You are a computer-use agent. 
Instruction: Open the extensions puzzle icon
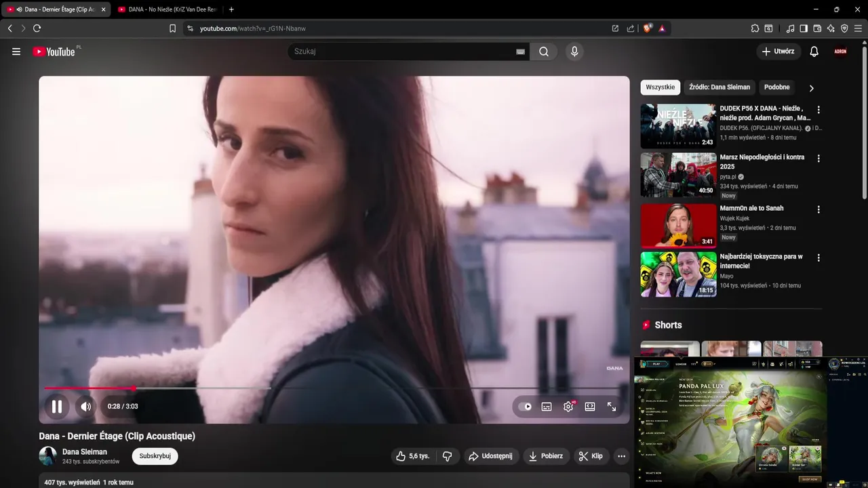coord(755,28)
